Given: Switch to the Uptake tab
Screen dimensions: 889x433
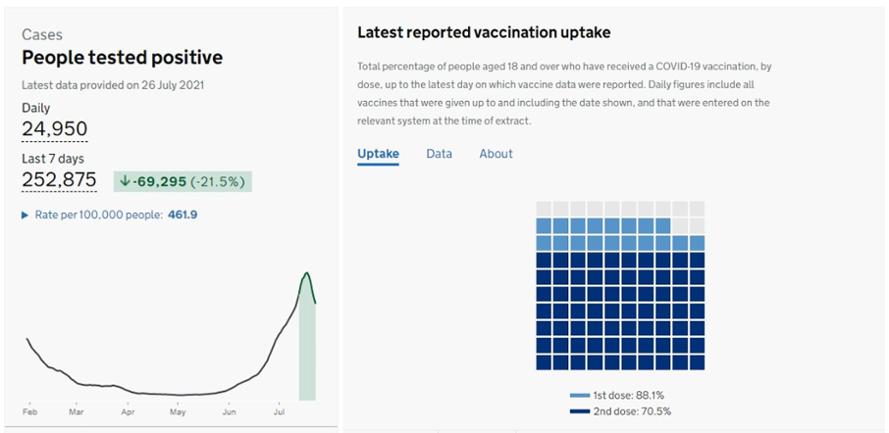Looking at the screenshot, I should tap(378, 154).
